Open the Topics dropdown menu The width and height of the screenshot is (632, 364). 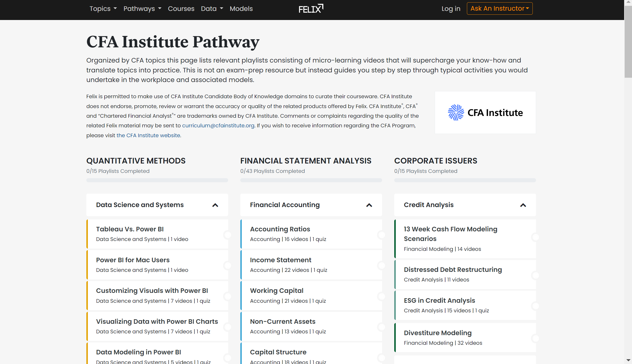pyautogui.click(x=103, y=9)
